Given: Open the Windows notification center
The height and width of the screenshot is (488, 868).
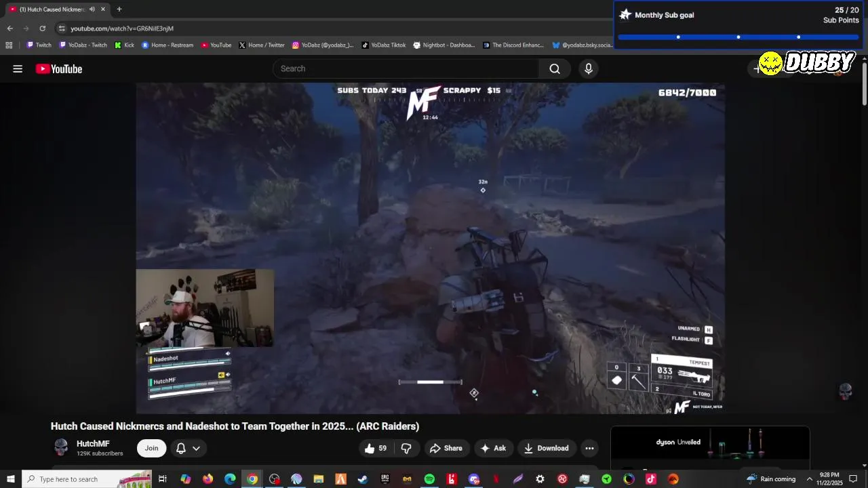Looking at the screenshot, I should (x=853, y=479).
